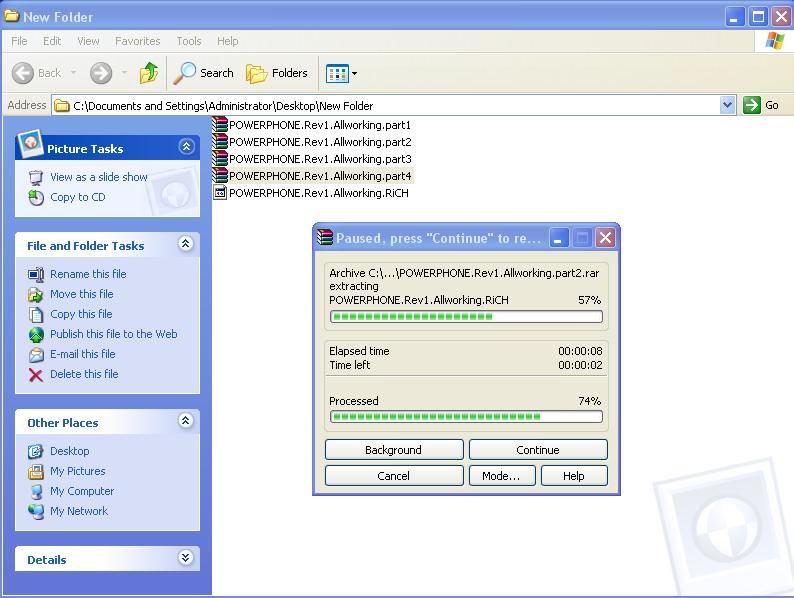Click the My Pictures folder icon
The height and width of the screenshot is (598, 794).
[x=36, y=471]
